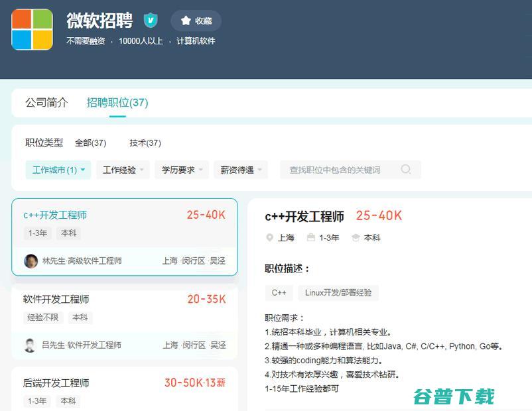Select the 全部(37) job type filter
The image size is (532, 411).
point(91,143)
